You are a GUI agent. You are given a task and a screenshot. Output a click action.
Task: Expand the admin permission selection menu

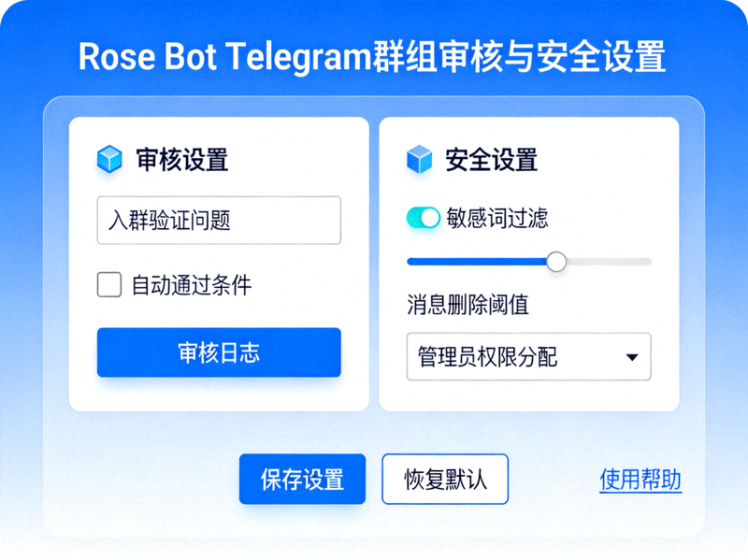click(528, 357)
